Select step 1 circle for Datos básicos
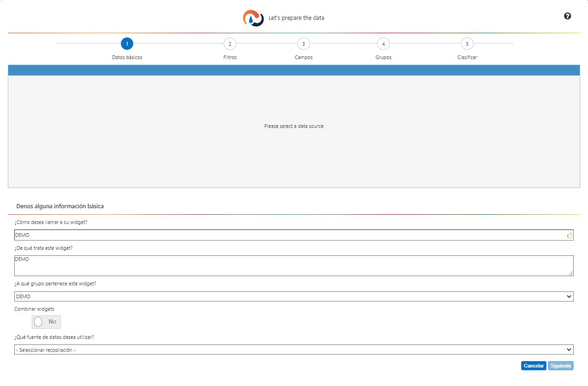588x386 pixels. click(127, 44)
